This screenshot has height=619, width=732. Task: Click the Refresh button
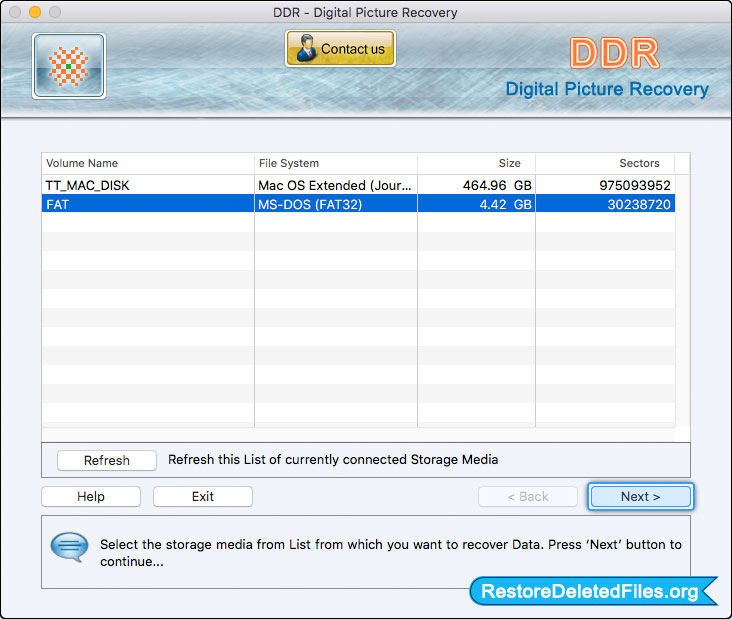point(107,460)
